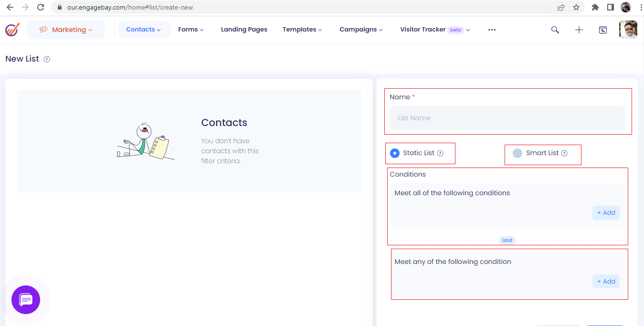Click the 'Meet any of the following condition' text

pos(453,262)
